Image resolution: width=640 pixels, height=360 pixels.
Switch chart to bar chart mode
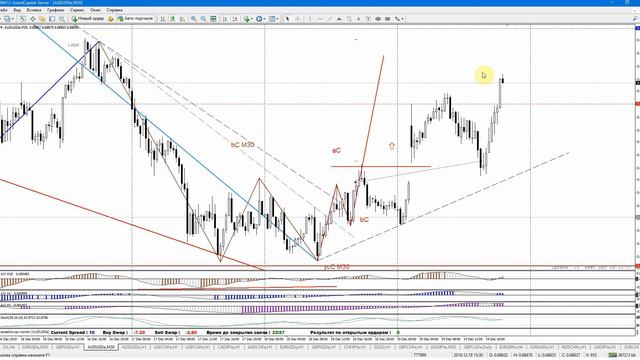tap(162, 19)
